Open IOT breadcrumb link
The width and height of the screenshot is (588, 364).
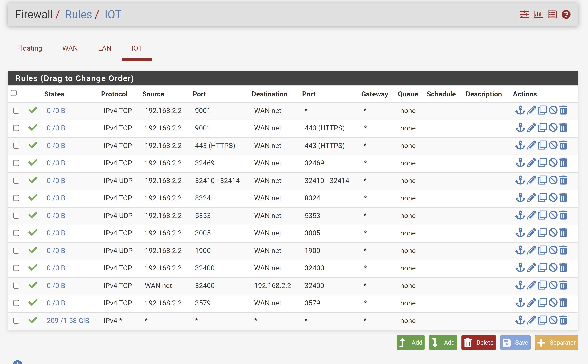coord(113,14)
